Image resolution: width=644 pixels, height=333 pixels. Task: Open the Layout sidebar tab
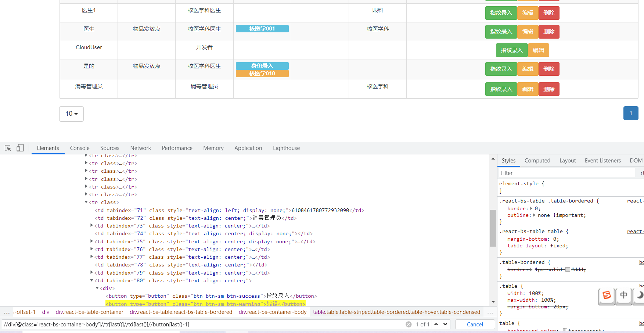point(568,161)
